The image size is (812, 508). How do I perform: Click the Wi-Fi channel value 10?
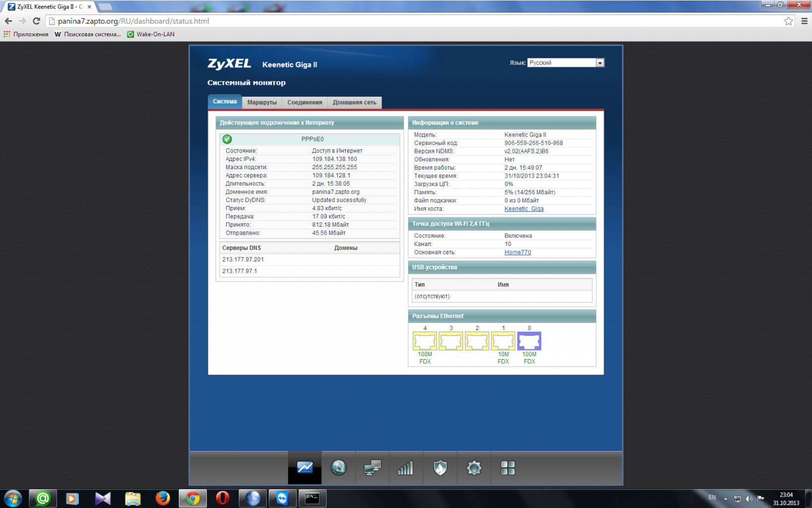508,244
